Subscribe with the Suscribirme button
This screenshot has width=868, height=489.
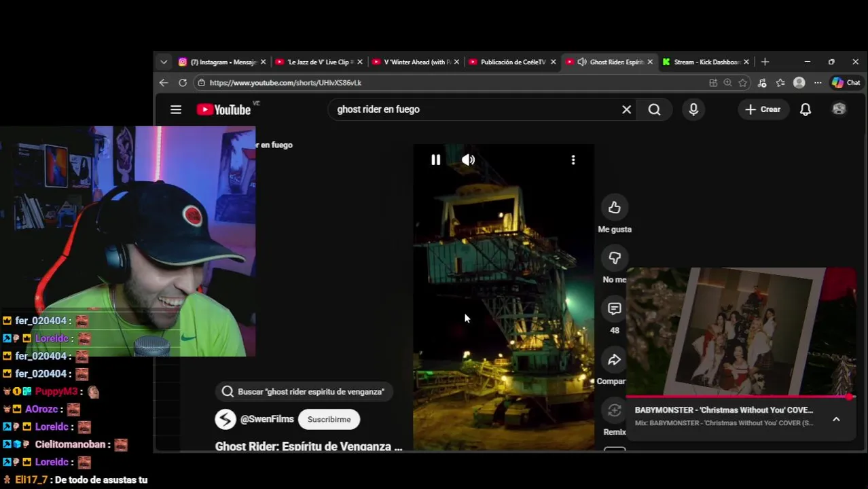(329, 419)
